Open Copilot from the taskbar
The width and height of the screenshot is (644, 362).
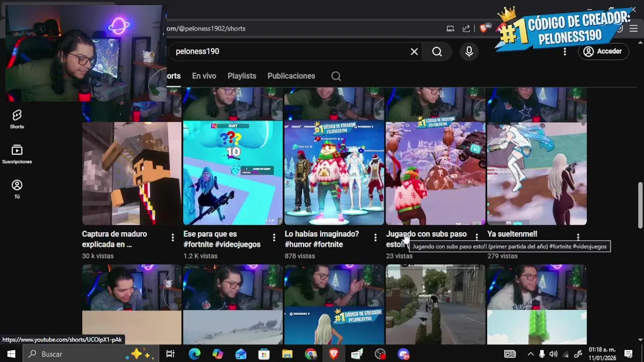(217, 354)
